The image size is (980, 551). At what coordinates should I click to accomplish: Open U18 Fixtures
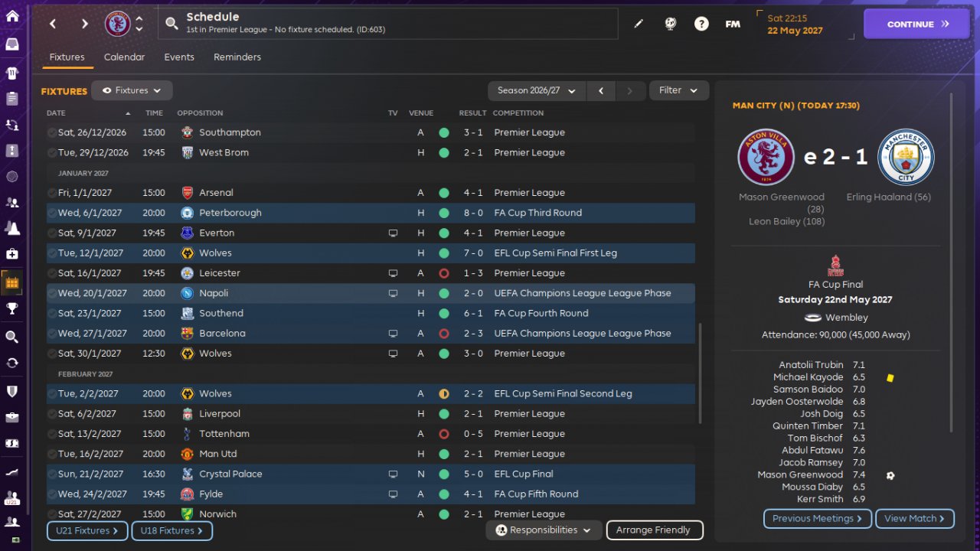(x=171, y=530)
